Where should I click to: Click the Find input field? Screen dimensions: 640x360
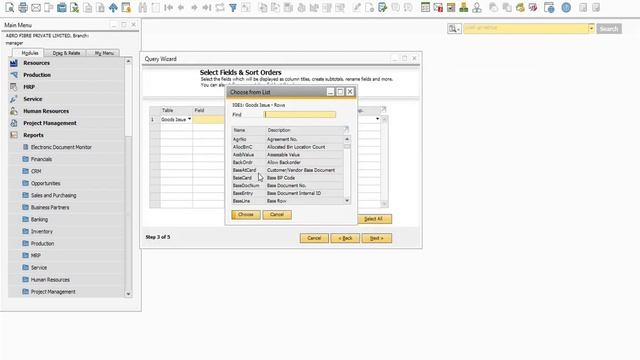point(300,115)
